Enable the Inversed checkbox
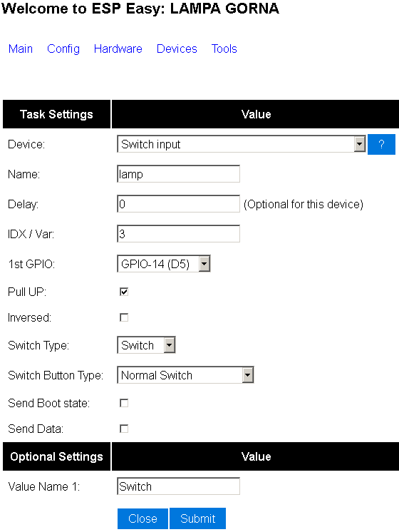Image resolution: width=399 pixels, height=532 pixels. pos(124,317)
